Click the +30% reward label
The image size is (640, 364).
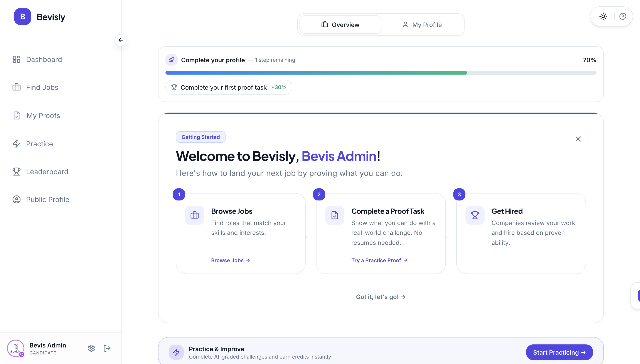click(x=279, y=87)
